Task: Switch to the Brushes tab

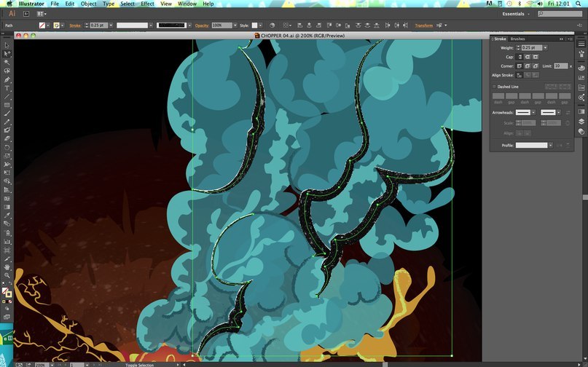Action: (x=517, y=39)
